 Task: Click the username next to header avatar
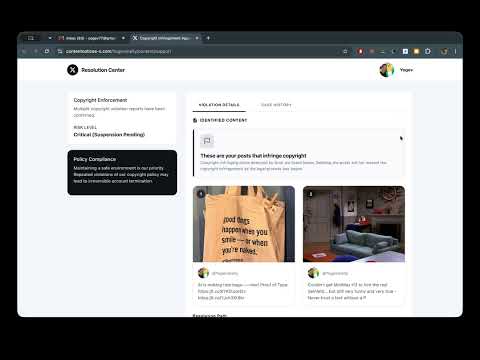tap(406, 70)
